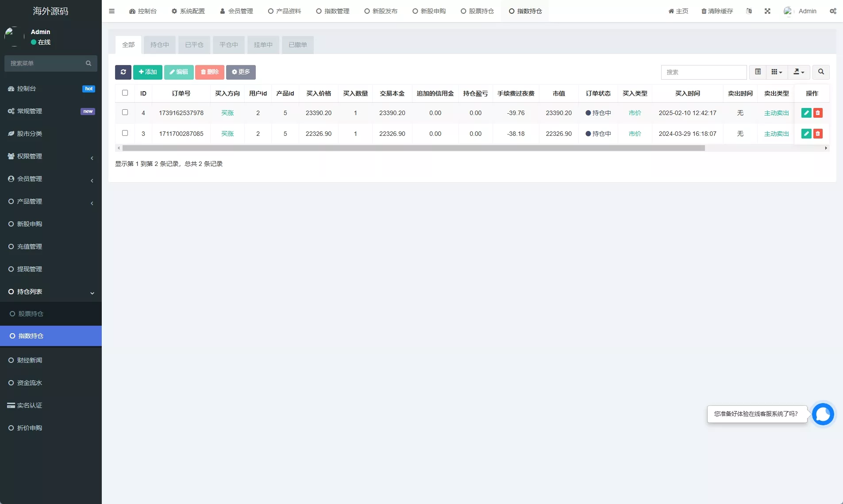843x504 pixels.
Task: Open export data icon near search box
Action: (798, 72)
